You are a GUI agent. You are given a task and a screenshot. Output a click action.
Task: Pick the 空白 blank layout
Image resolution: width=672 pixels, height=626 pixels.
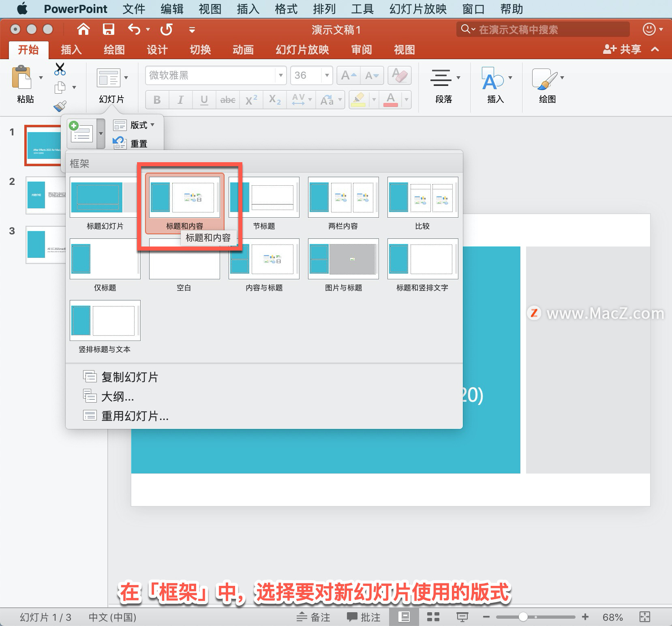click(184, 259)
